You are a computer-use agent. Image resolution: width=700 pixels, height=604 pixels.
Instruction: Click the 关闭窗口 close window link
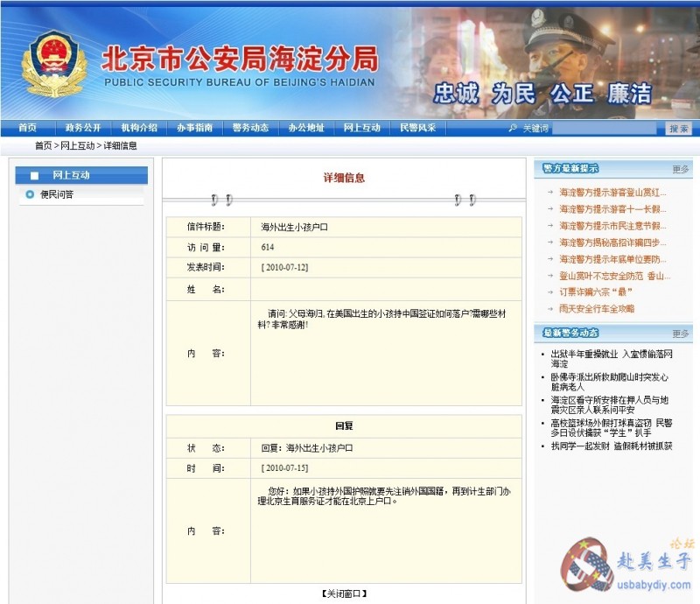[344, 594]
